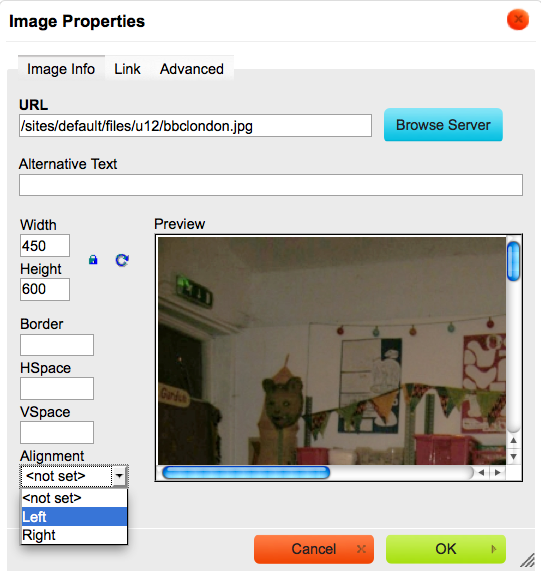Image resolution: width=541 pixels, height=571 pixels.
Task: Select Left in Alignment list
Action: click(74, 517)
